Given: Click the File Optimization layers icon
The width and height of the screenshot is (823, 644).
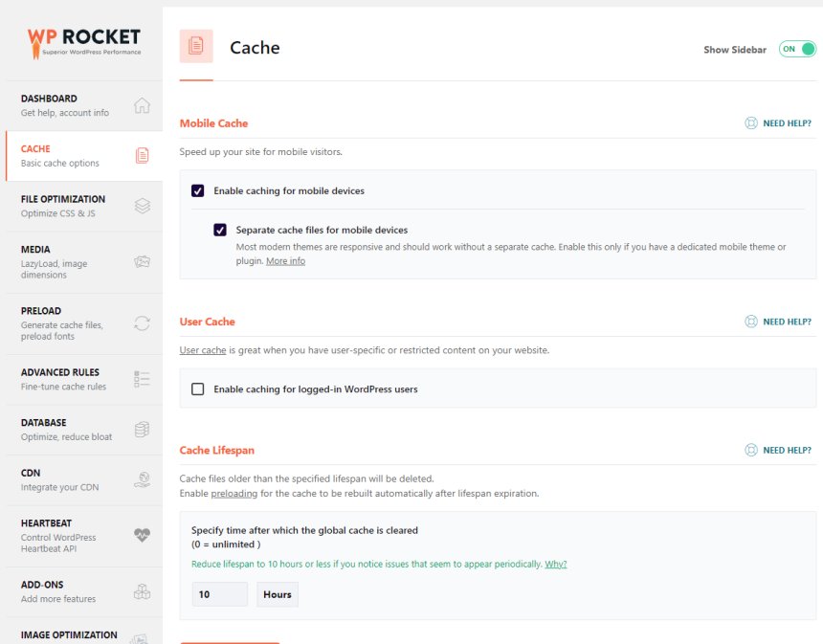Looking at the screenshot, I should [x=142, y=206].
